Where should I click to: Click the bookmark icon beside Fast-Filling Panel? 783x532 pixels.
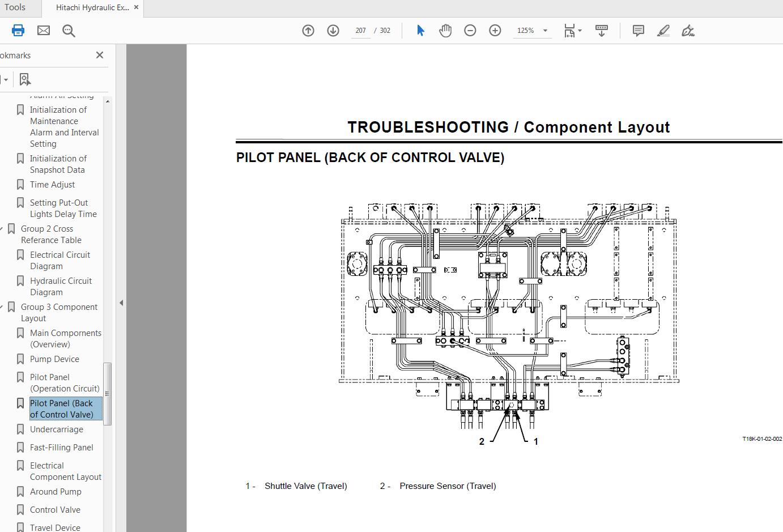tap(20, 447)
